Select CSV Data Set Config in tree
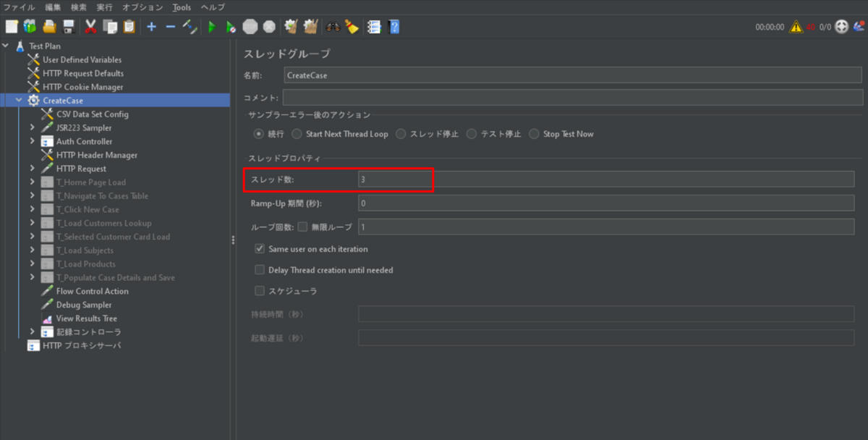This screenshot has height=440, width=868. pyautogui.click(x=93, y=114)
